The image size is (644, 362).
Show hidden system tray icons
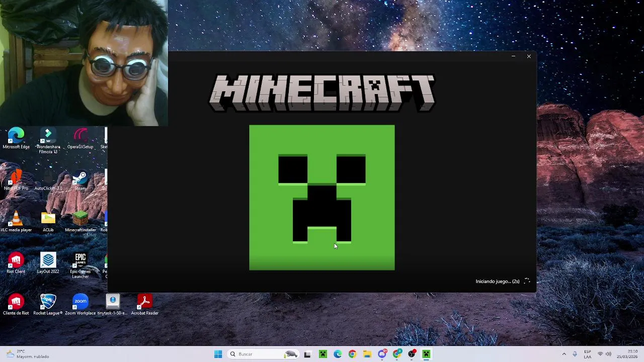point(564,354)
